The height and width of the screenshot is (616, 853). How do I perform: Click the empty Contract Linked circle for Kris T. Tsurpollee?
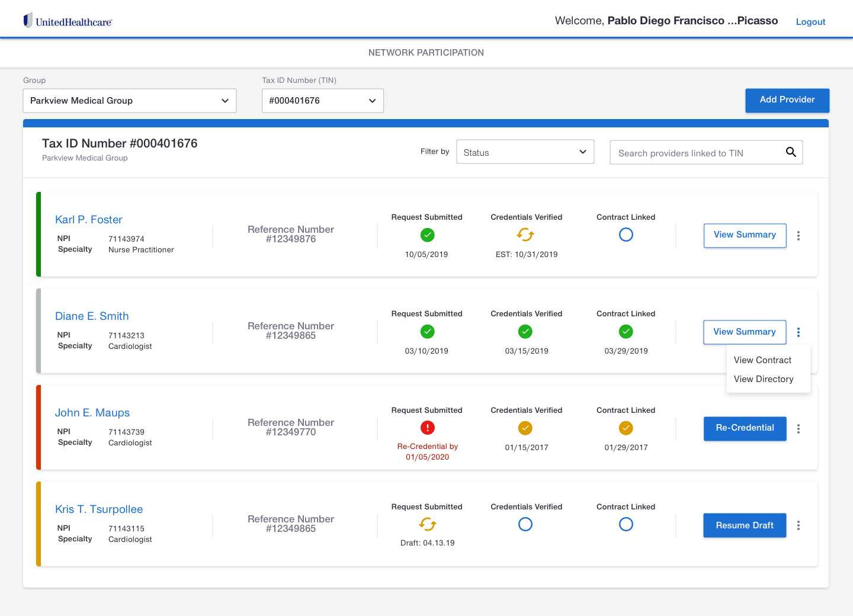pyautogui.click(x=626, y=524)
